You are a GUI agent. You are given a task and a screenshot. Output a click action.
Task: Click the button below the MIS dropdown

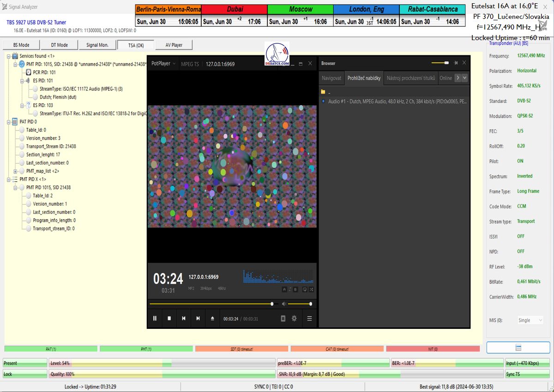(518, 348)
